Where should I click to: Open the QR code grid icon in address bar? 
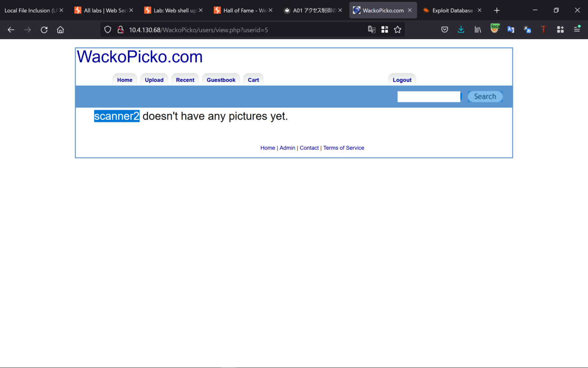[x=385, y=30]
